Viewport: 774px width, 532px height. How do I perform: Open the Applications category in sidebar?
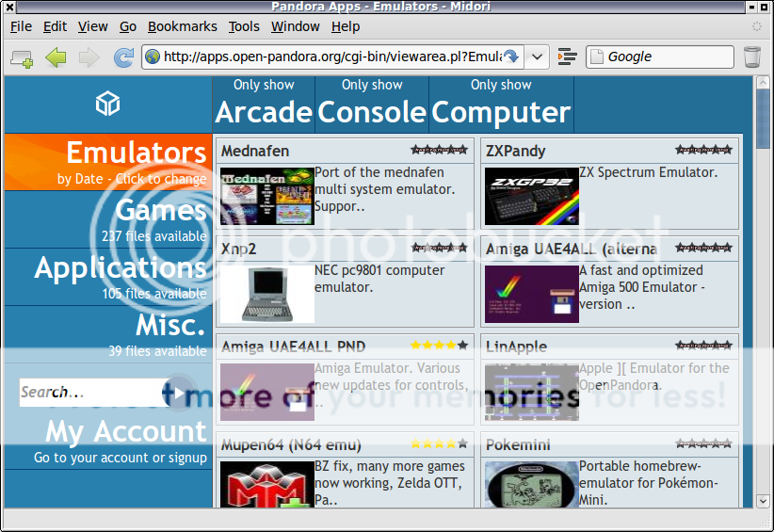tap(121, 268)
